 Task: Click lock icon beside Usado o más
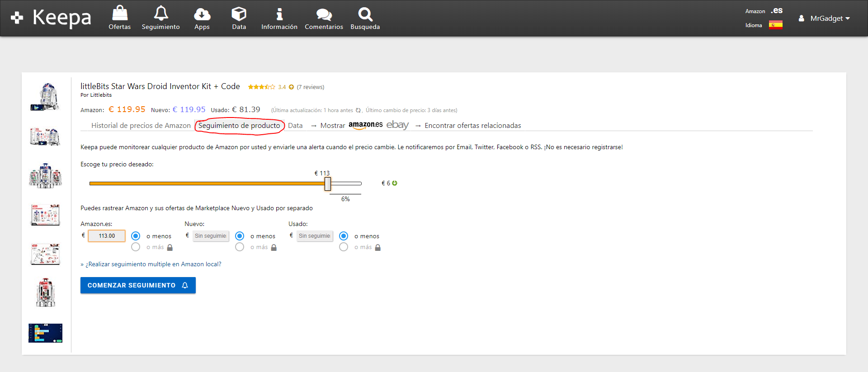(x=378, y=248)
